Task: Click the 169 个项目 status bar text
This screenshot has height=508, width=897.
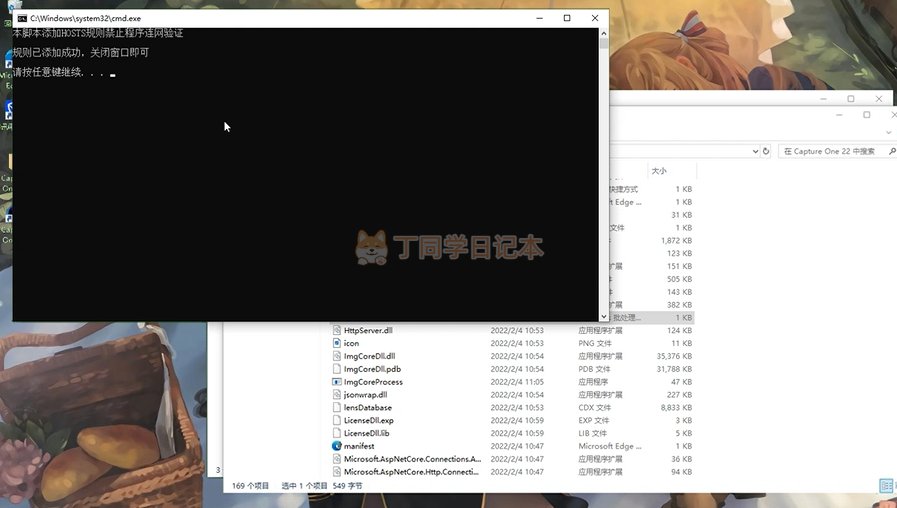Action: [x=250, y=486]
